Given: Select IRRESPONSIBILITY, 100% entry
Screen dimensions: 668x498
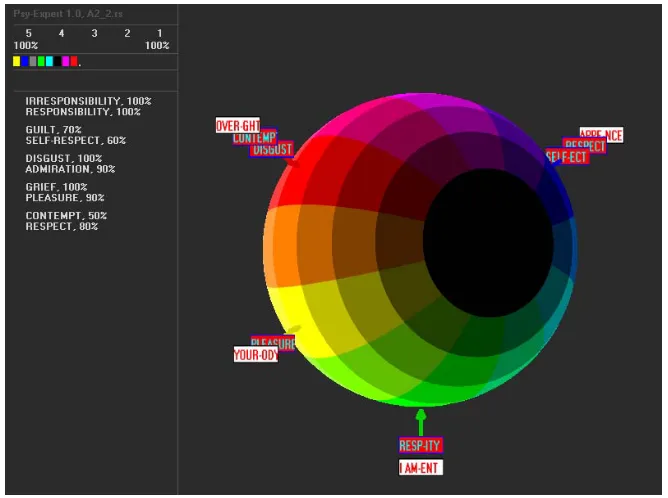Looking at the screenshot, I should tap(88, 101).
